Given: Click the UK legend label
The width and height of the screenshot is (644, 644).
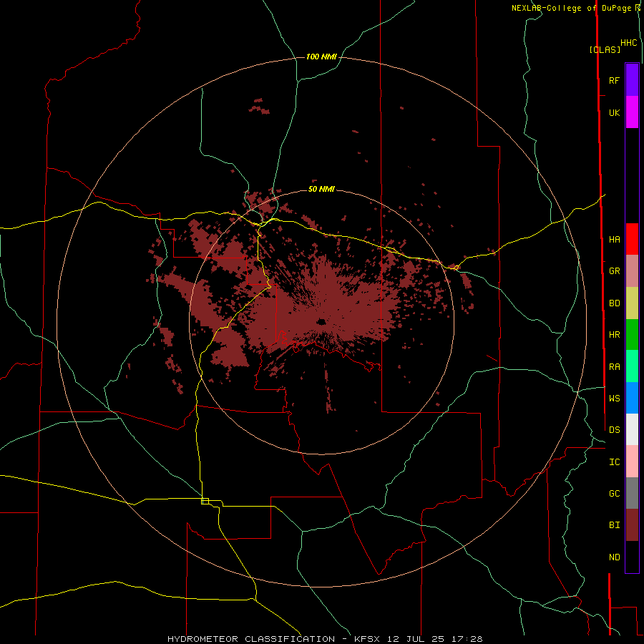Looking at the screenshot, I should [x=614, y=112].
